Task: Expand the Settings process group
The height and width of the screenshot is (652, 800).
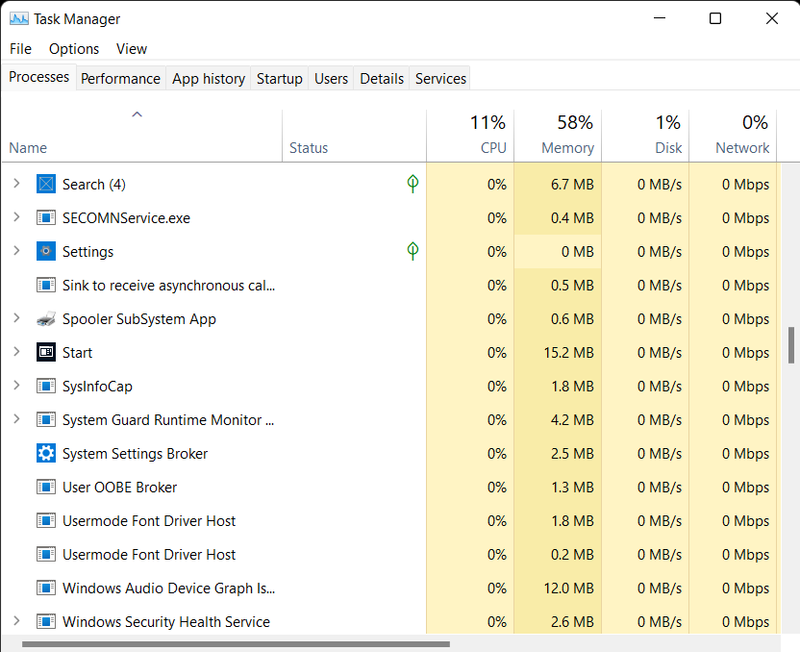Action: (x=16, y=251)
